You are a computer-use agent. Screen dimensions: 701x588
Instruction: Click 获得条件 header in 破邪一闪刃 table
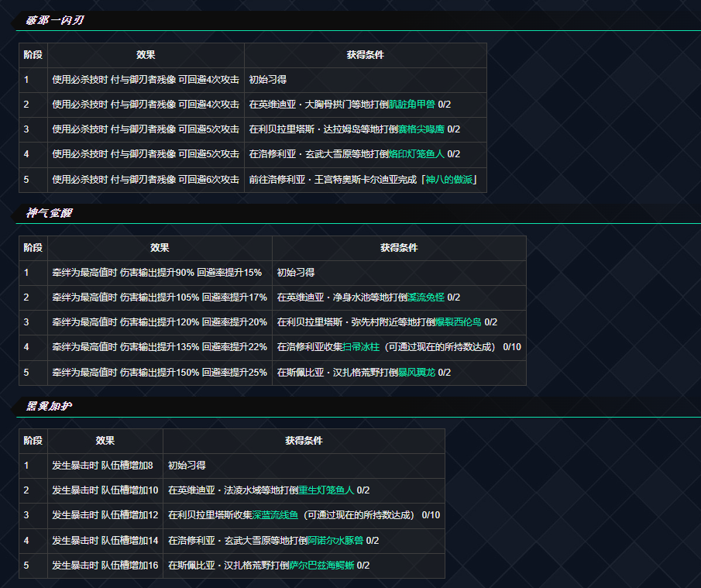365,56
